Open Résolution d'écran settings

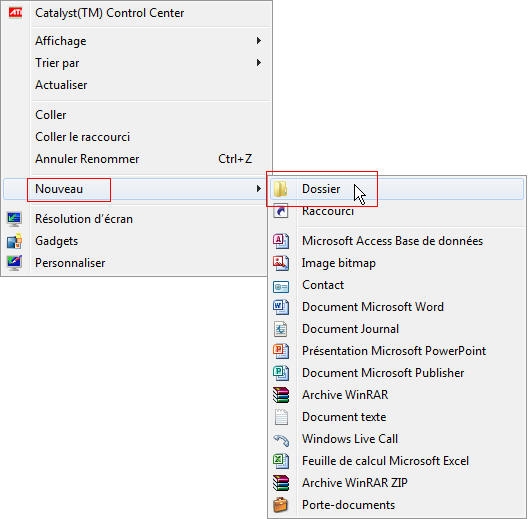pyautogui.click(x=135, y=219)
